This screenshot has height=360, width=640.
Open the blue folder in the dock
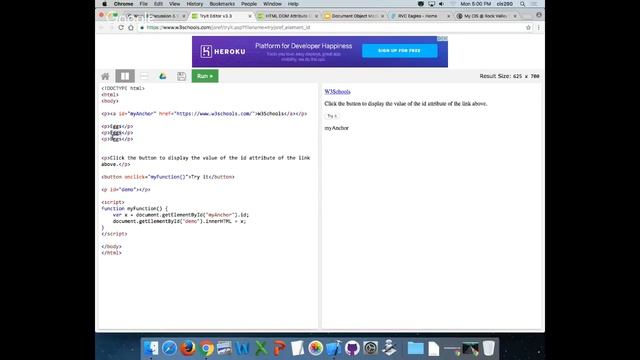pos(416,348)
